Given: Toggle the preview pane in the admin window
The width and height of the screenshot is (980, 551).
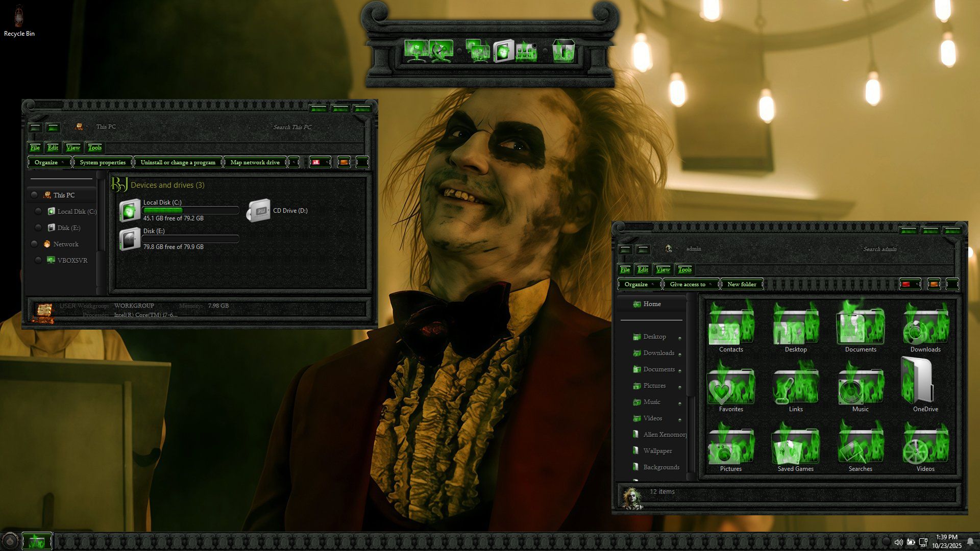Looking at the screenshot, I should click(x=933, y=284).
